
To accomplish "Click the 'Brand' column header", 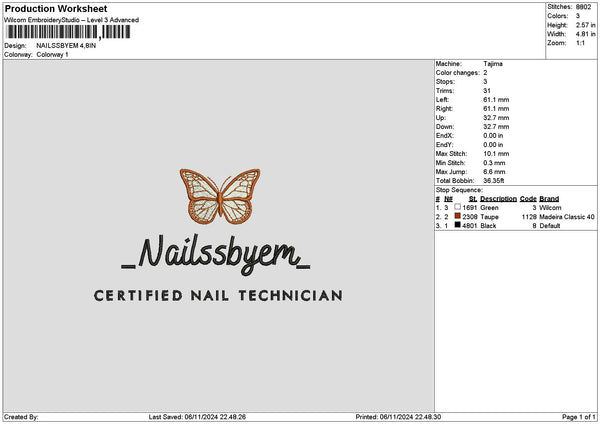I will (x=549, y=199).
